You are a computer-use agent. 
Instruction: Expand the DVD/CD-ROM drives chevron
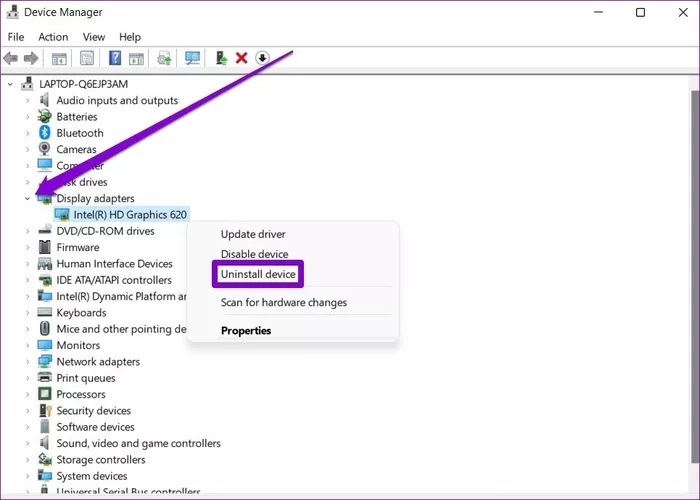(27, 231)
